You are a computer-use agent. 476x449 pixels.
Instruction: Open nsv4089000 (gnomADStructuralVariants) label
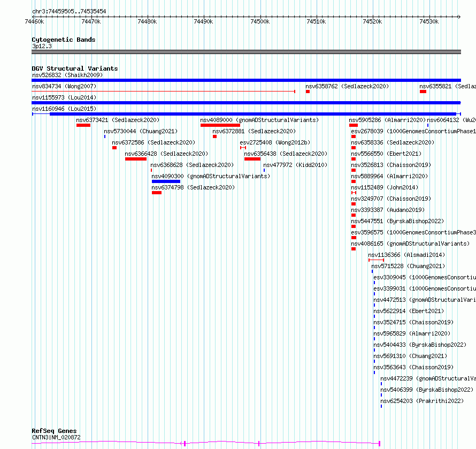tap(259, 120)
